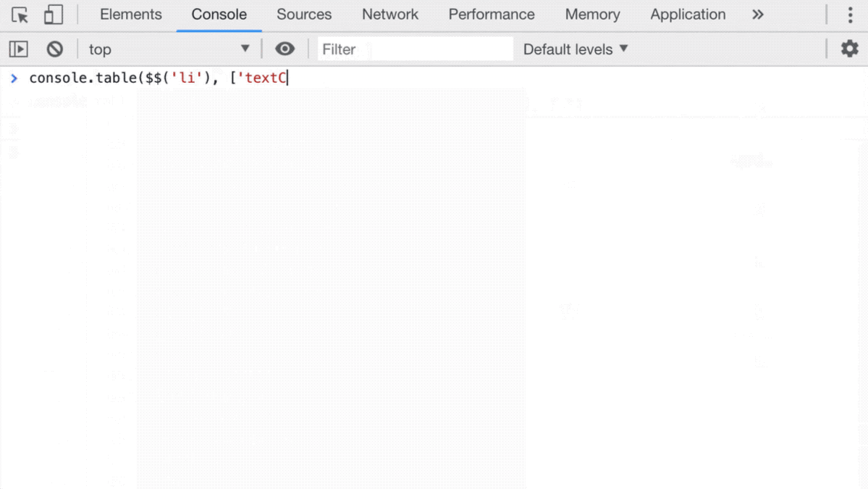Open the Performance panel

491,14
